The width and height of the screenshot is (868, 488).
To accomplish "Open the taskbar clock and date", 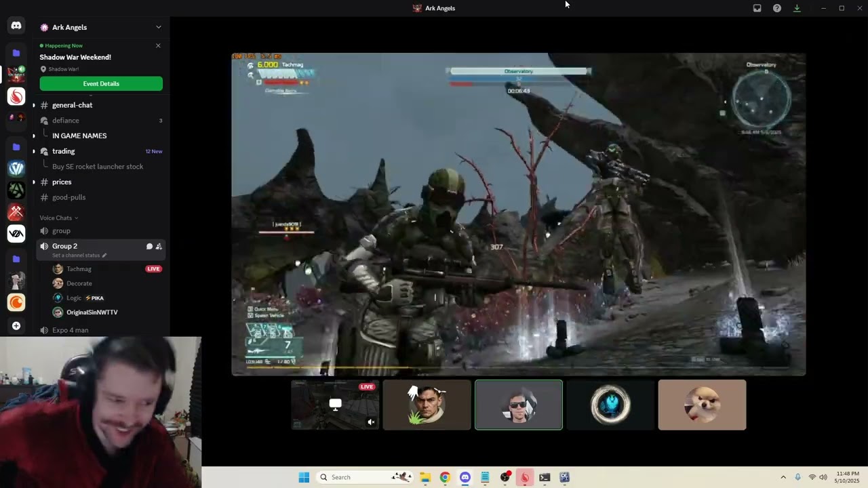I will (x=847, y=477).
